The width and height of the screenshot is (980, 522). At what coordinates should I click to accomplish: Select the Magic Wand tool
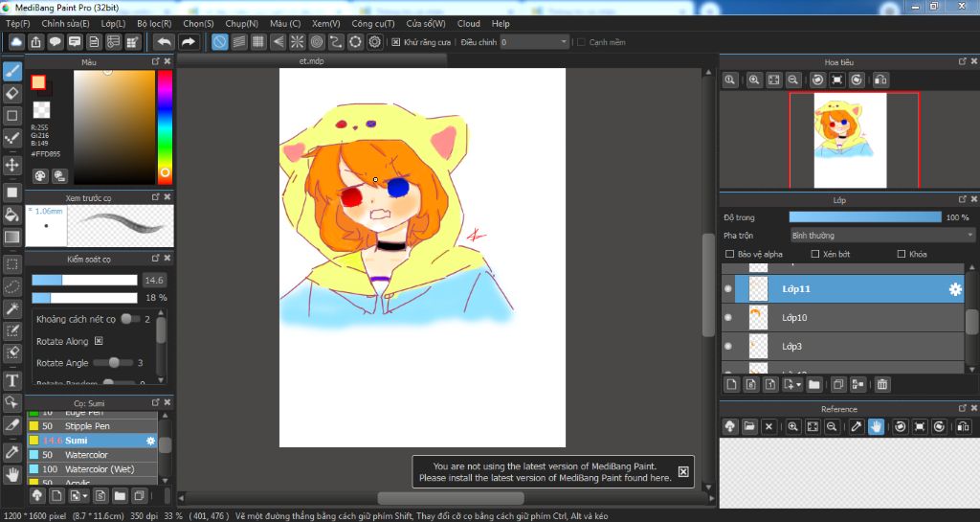pos(11,308)
